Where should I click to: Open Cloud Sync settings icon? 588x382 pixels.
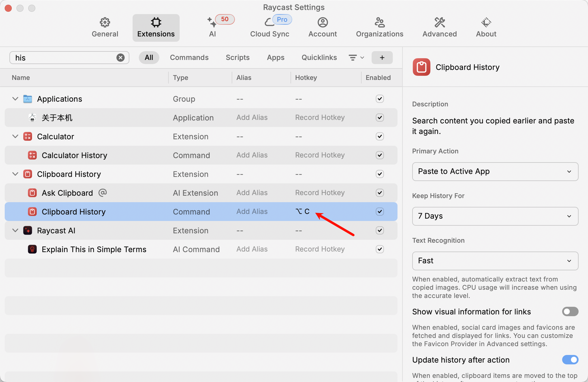269,23
